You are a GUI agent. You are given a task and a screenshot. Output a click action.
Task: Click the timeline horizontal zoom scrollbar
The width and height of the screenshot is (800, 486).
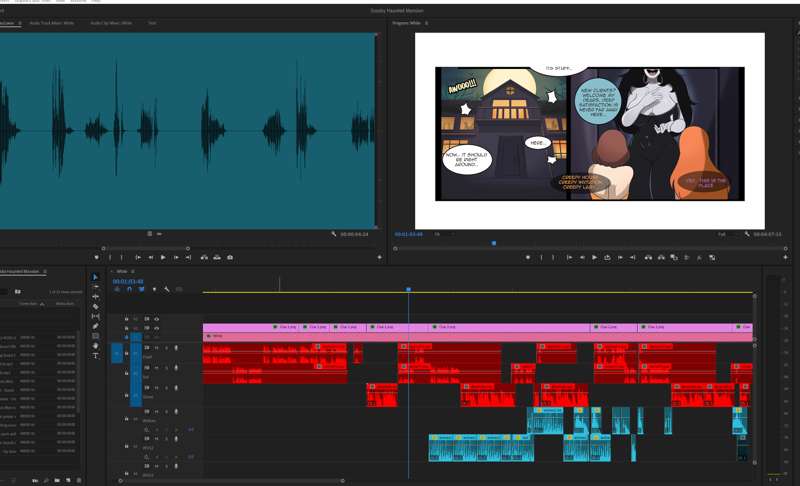pos(232,480)
